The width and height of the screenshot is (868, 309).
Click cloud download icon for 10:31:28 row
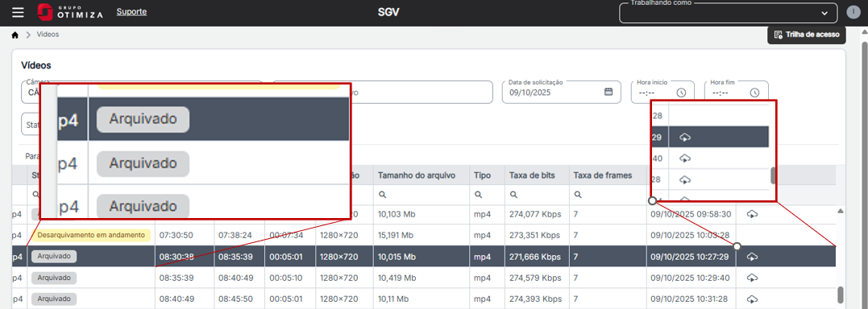(752, 299)
